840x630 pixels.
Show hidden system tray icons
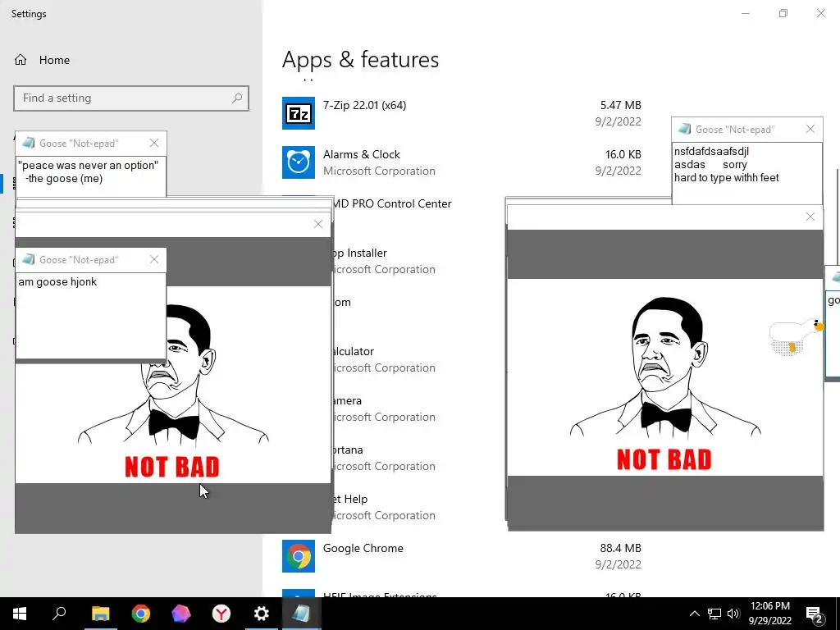(694, 614)
